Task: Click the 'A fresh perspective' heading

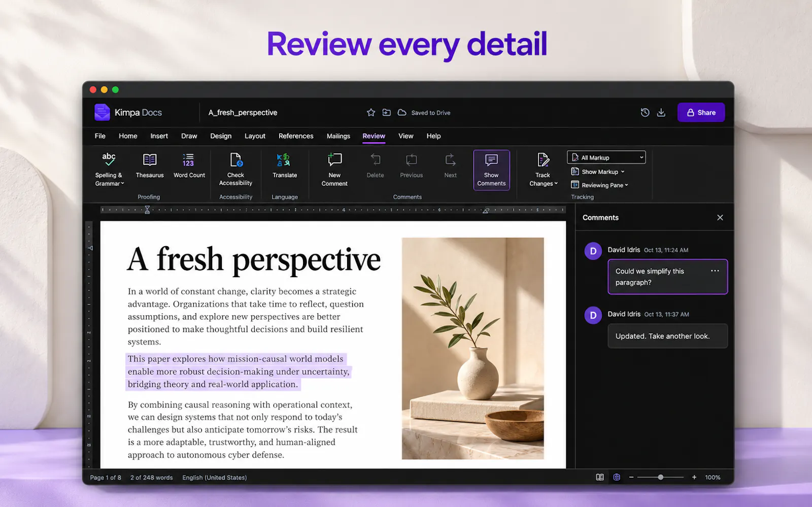Action: coord(254,259)
